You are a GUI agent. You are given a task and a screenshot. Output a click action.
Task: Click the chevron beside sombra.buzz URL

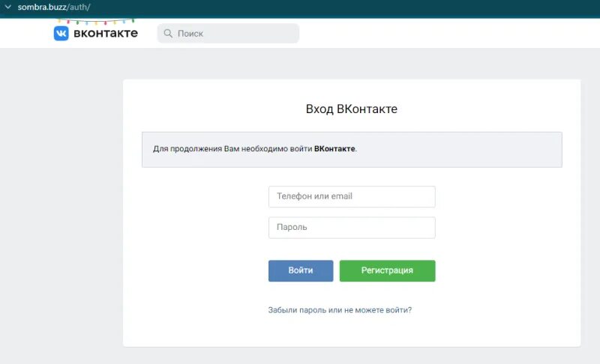7,7
